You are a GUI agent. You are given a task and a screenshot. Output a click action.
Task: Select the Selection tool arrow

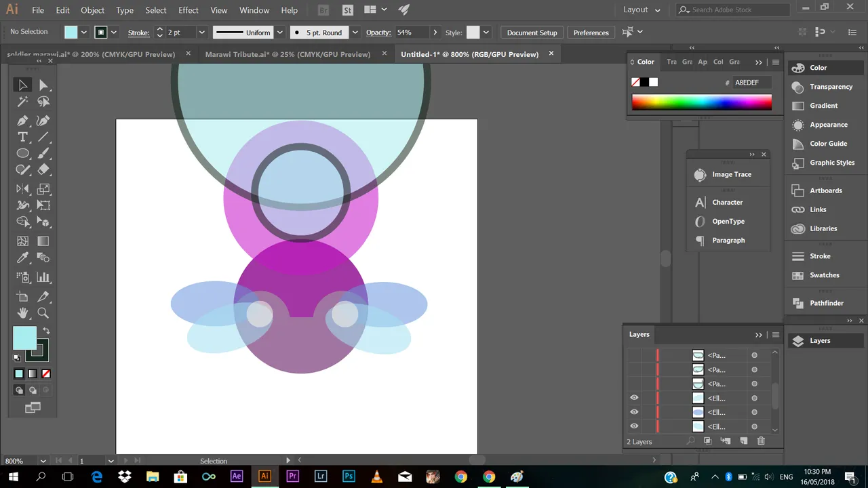(22, 85)
